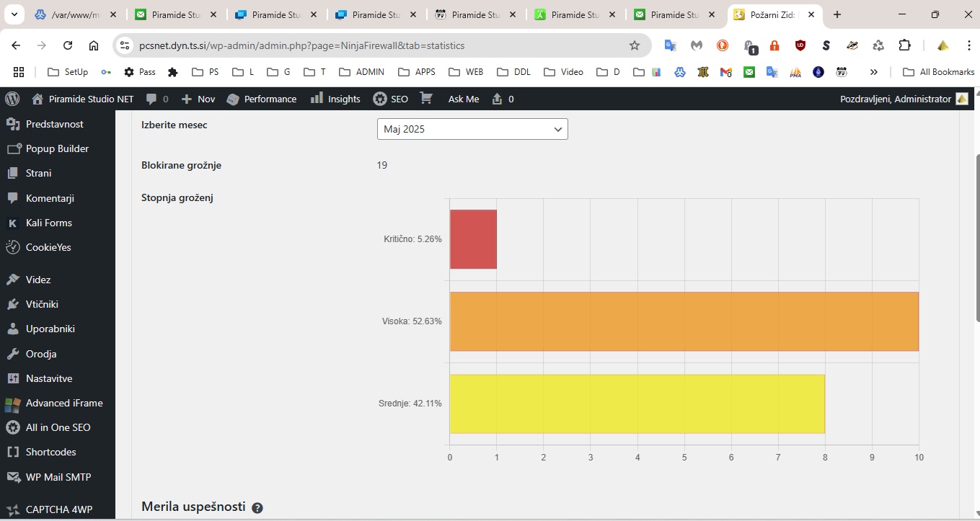Open the browser Extensions puzzle icon
980x521 pixels.
coord(904,45)
